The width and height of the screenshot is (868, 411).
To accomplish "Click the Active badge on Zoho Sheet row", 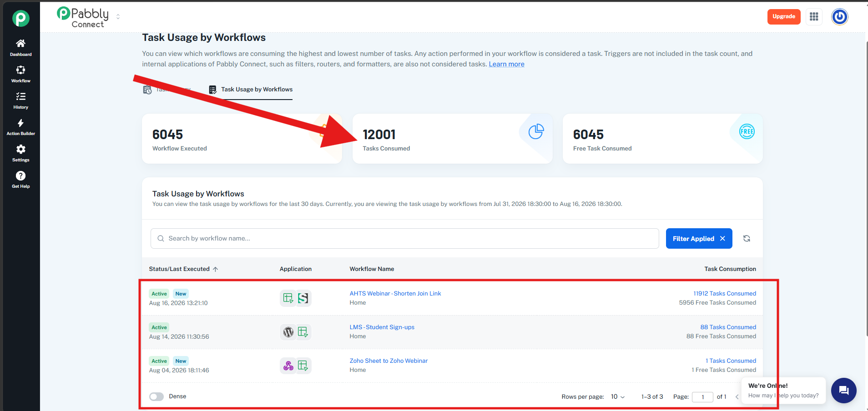I will [159, 361].
